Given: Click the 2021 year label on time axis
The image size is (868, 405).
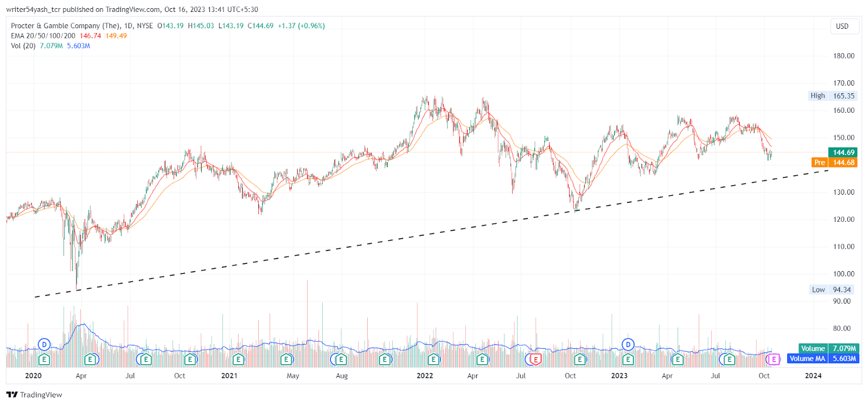Looking at the screenshot, I should pyautogui.click(x=229, y=376).
